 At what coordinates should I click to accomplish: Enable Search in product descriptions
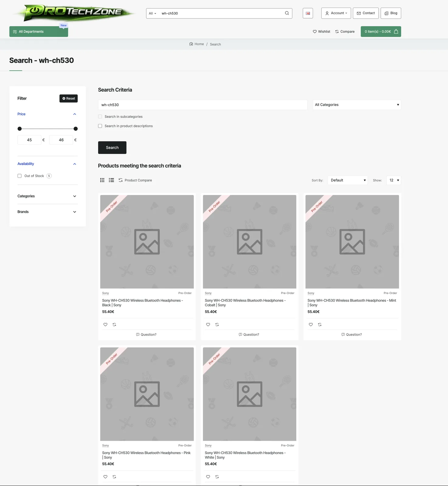point(100,126)
